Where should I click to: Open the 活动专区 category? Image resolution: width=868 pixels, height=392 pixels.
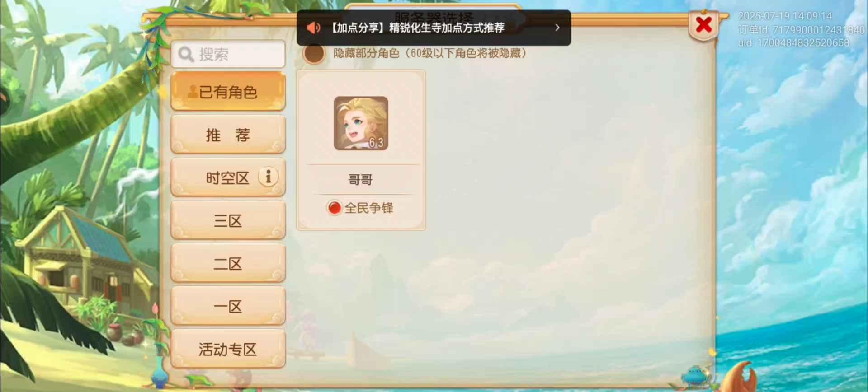pos(228,349)
